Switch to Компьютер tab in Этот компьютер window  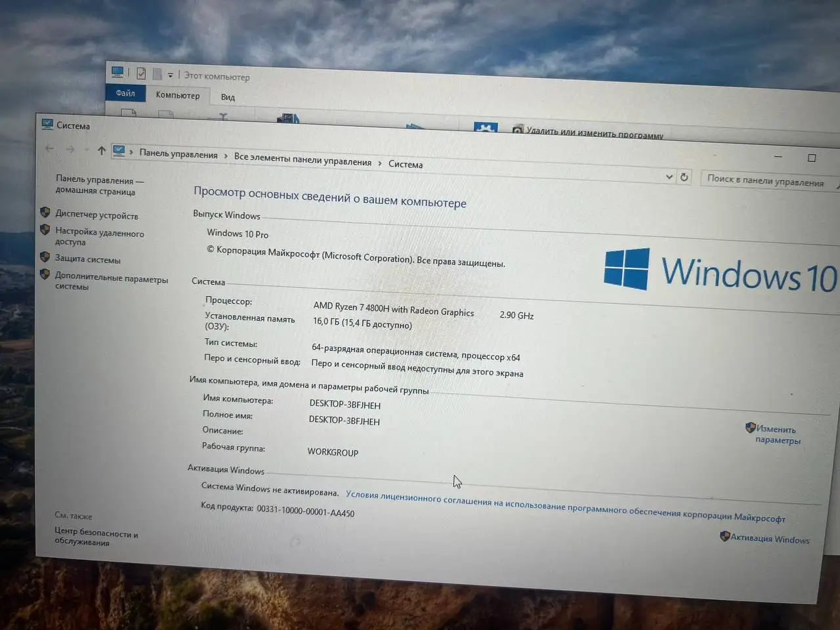pos(177,96)
